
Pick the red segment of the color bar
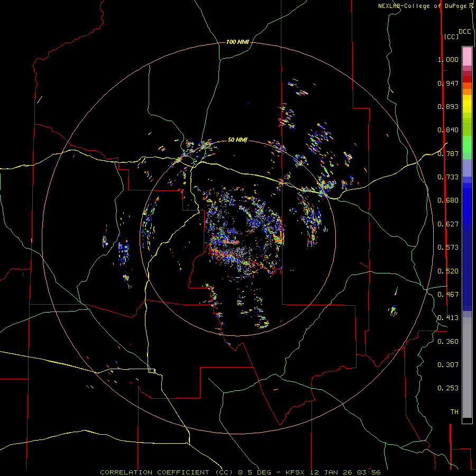(x=467, y=79)
